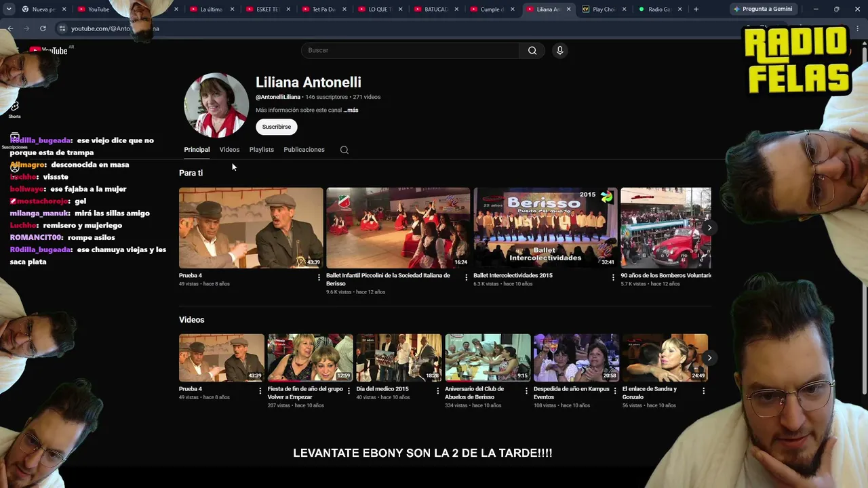Go back with the browser back arrow
Viewport: 868px width, 488px height.
click(x=10, y=28)
